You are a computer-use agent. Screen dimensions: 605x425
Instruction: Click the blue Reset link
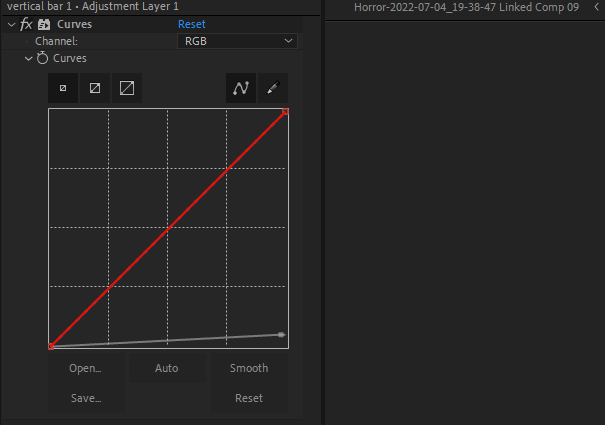pos(192,24)
